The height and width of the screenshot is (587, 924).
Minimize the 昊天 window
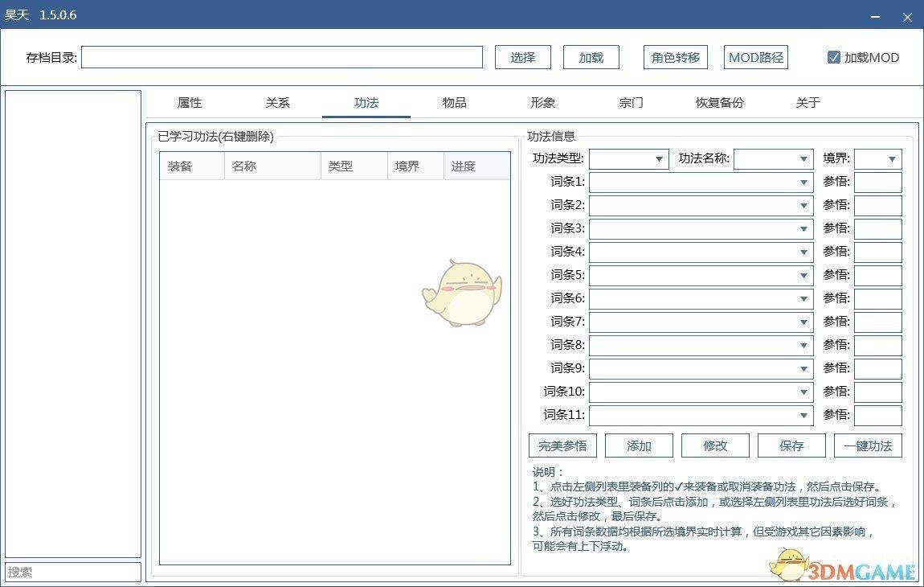875,17
